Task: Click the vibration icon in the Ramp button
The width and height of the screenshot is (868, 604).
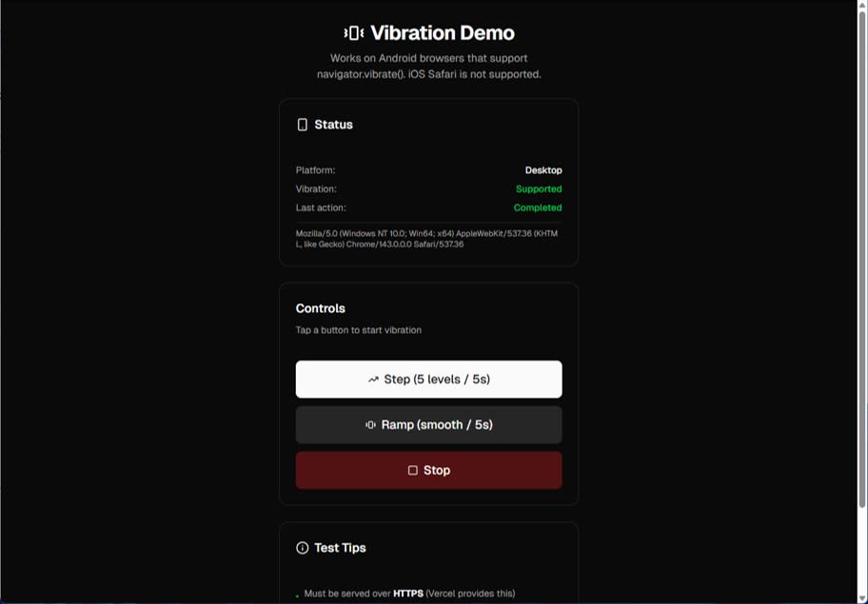Action: click(370, 424)
